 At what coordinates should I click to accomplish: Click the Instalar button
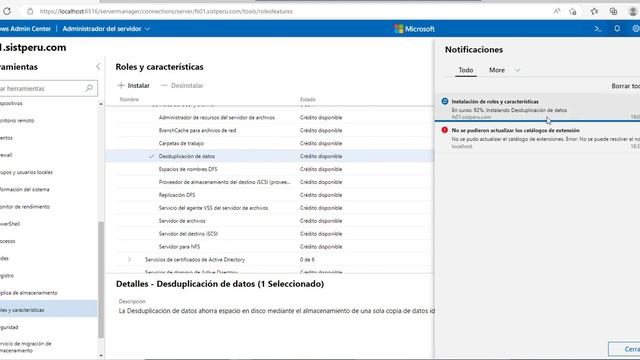pos(133,85)
